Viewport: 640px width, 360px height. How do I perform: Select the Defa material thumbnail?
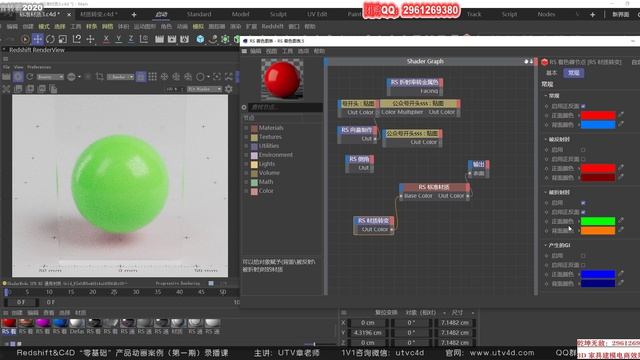coord(77,323)
